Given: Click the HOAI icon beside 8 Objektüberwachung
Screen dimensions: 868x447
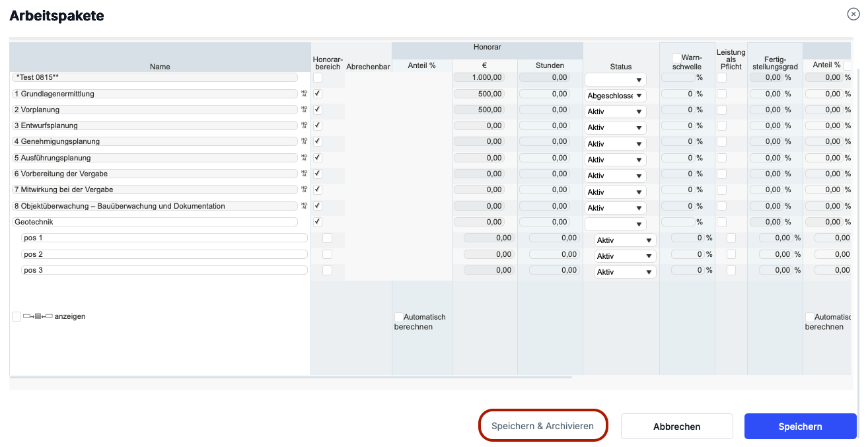Looking at the screenshot, I should pyautogui.click(x=305, y=206).
